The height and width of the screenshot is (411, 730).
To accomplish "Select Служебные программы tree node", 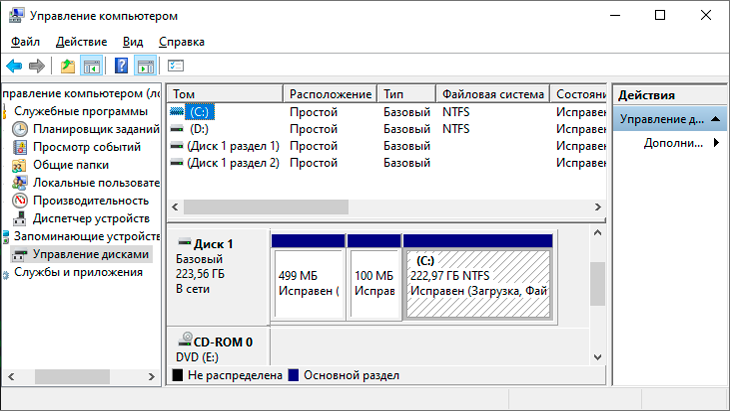I will tap(81, 111).
